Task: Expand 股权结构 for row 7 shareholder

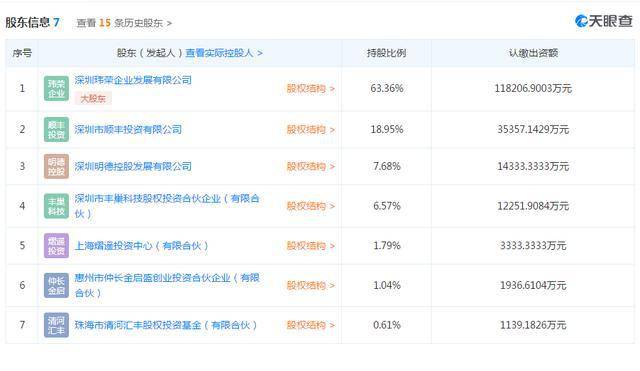Action: click(x=311, y=325)
